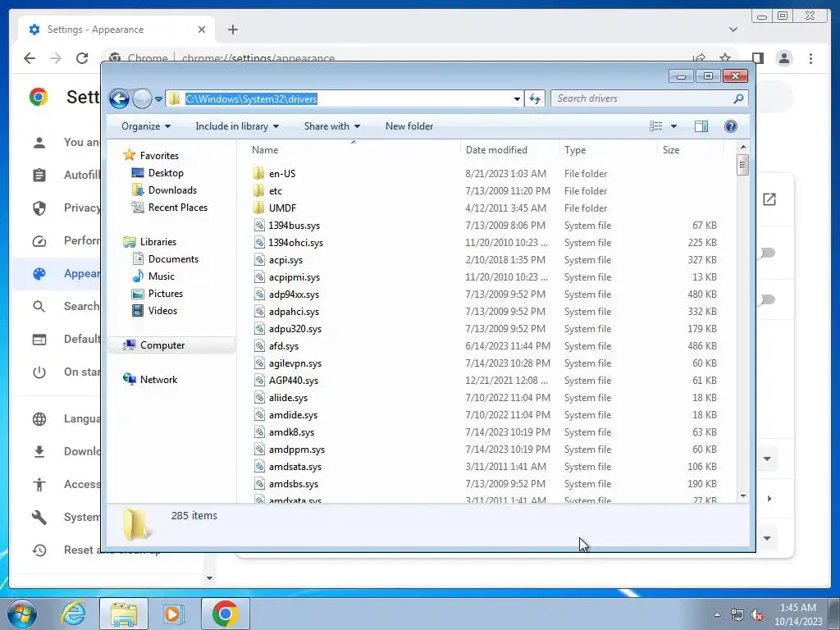Reload the Chrome page
This screenshot has width=840, height=630.
click(x=82, y=58)
